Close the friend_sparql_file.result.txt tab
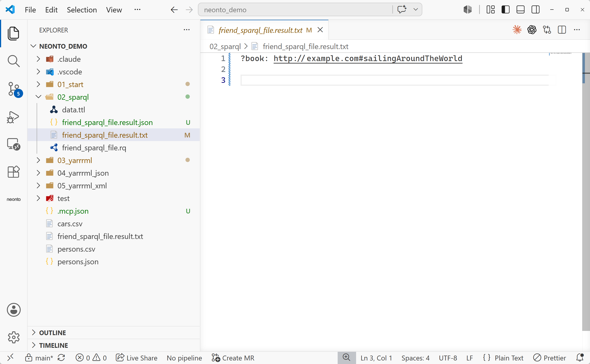 [320, 30]
